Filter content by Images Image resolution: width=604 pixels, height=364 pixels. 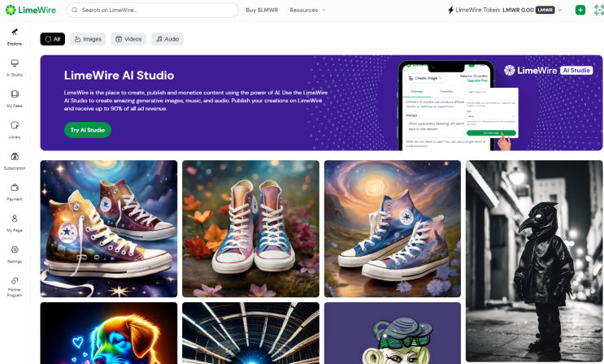(x=88, y=39)
